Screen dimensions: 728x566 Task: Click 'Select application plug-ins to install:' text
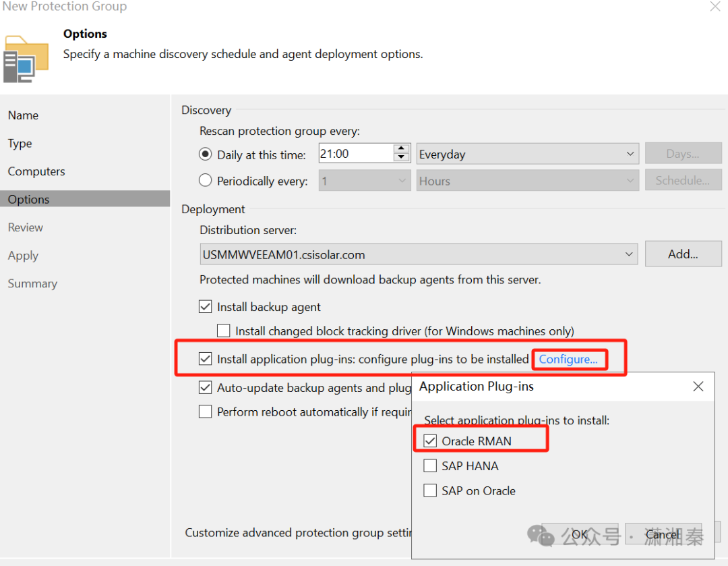516,420
